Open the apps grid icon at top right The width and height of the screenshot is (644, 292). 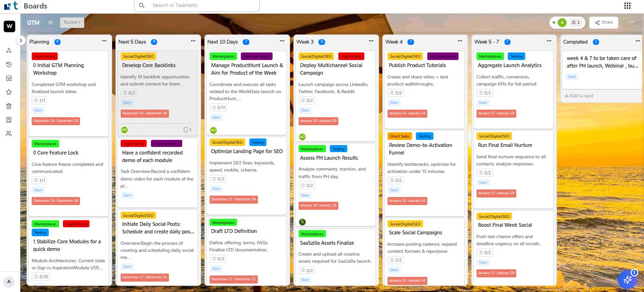[x=627, y=6]
